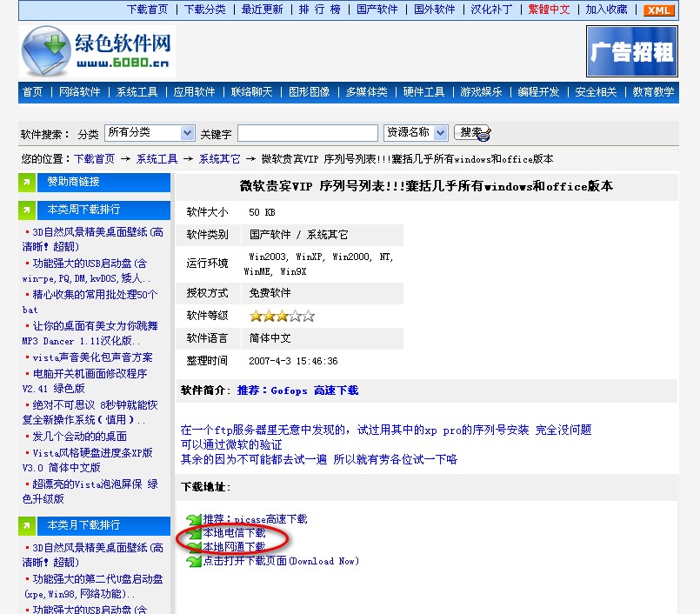
Task: Open monthly ranking 3D自然风景精美桌面壁纸 link
Action: pos(93,555)
